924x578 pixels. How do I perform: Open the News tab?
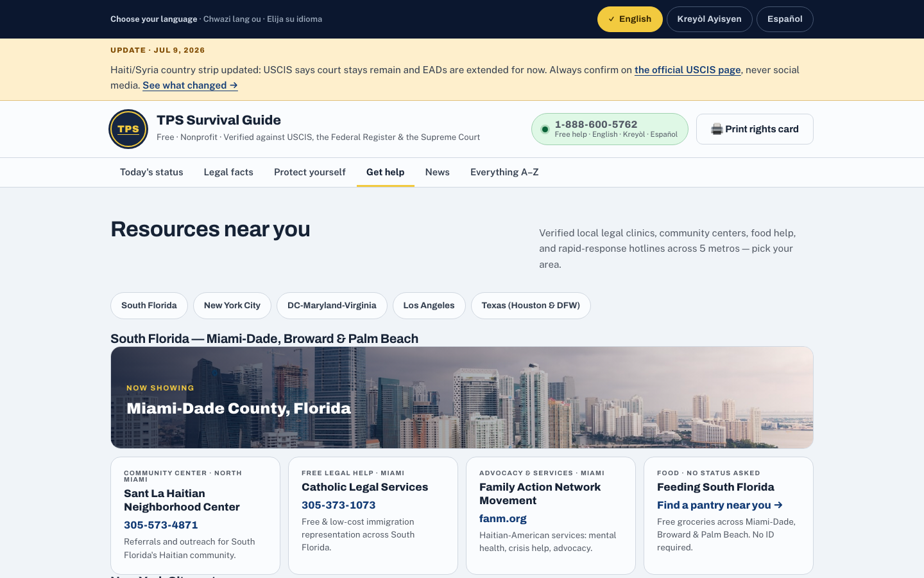pyautogui.click(x=438, y=172)
